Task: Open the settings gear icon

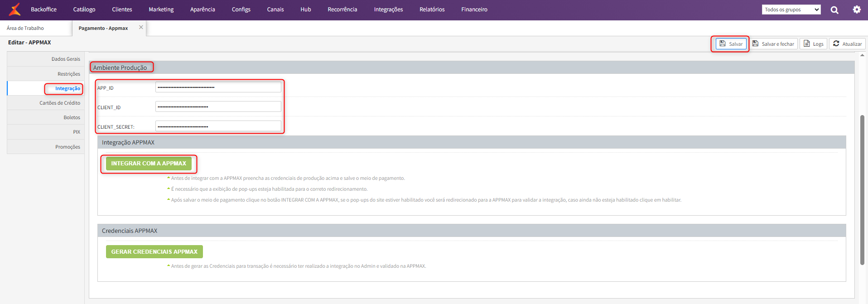Action: pyautogui.click(x=857, y=10)
